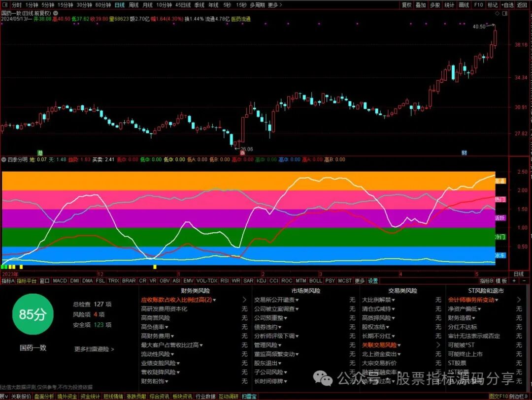
Task: Open indicator 设置 settings
Action: pos(373,280)
